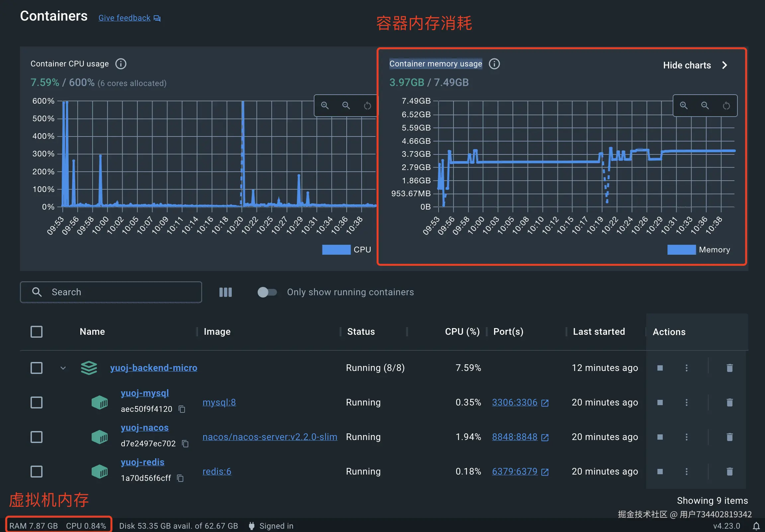The height and width of the screenshot is (532, 765).
Task: Stop the yuoj-nacos container
Action: 660,437
